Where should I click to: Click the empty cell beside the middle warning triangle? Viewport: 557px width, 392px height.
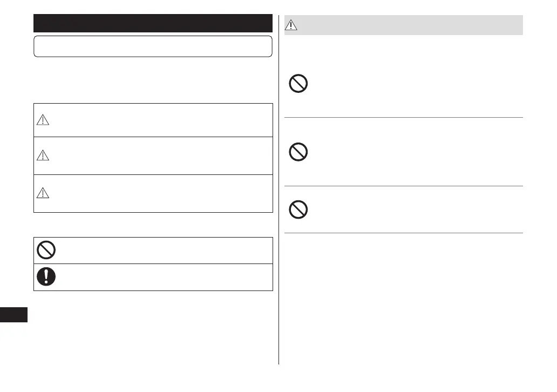pos(162,156)
